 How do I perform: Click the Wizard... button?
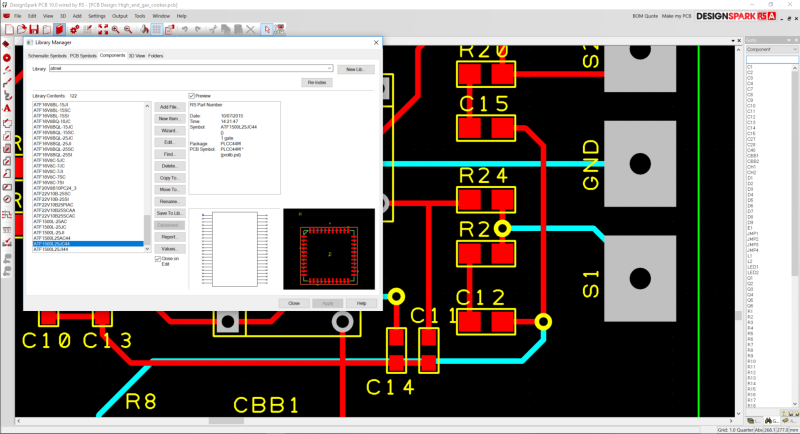pos(169,131)
